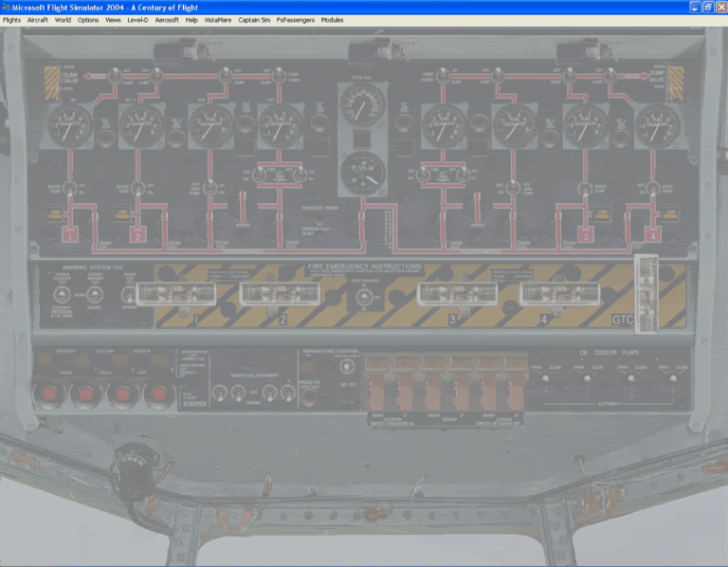Open the Captain Sim menu
Screen dimensions: 728x567
click(253, 20)
